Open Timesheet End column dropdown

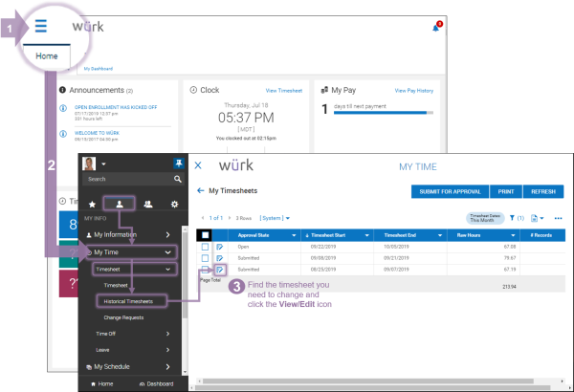tap(440, 235)
